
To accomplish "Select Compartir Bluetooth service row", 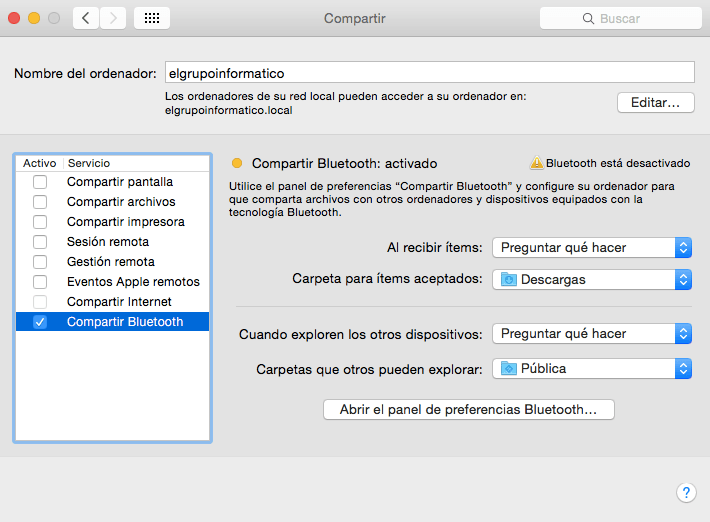I will coord(112,321).
